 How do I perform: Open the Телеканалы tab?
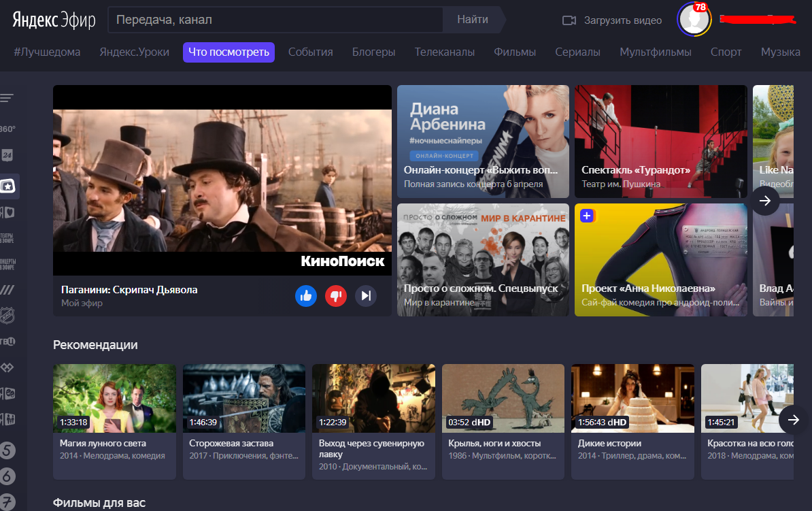pos(445,52)
